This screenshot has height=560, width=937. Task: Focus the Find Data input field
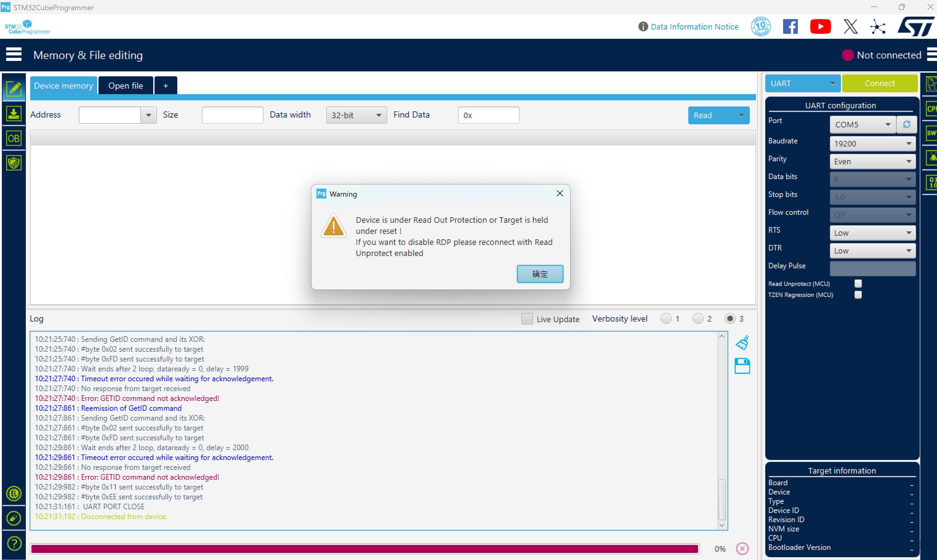point(489,115)
